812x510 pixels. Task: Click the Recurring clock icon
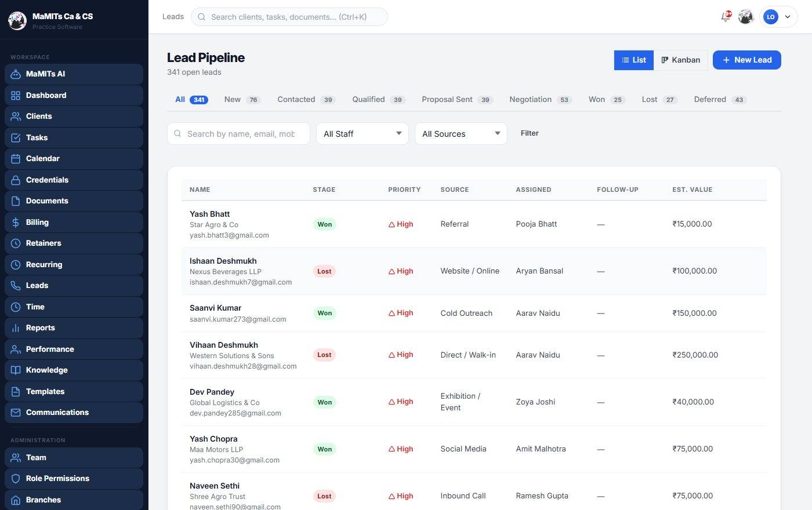pyautogui.click(x=16, y=265)
